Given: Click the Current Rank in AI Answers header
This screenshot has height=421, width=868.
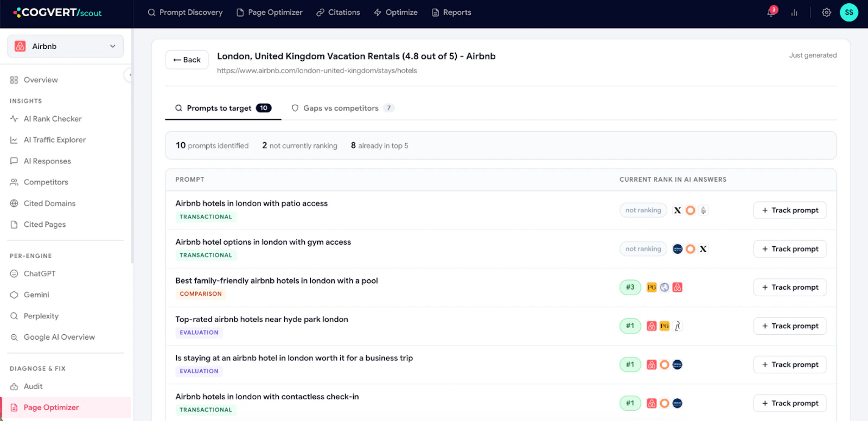Looking at the screenshot, I should click(x=673, y=180).
